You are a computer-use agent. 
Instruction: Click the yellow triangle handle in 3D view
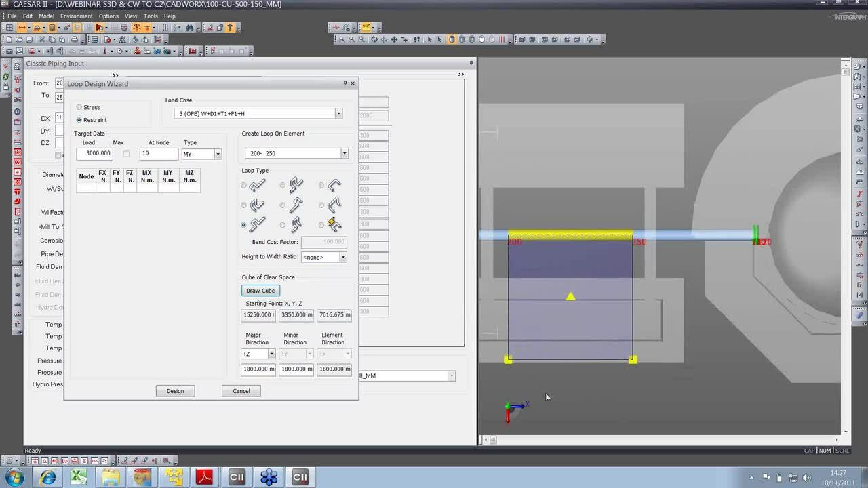tap(570, 296)
